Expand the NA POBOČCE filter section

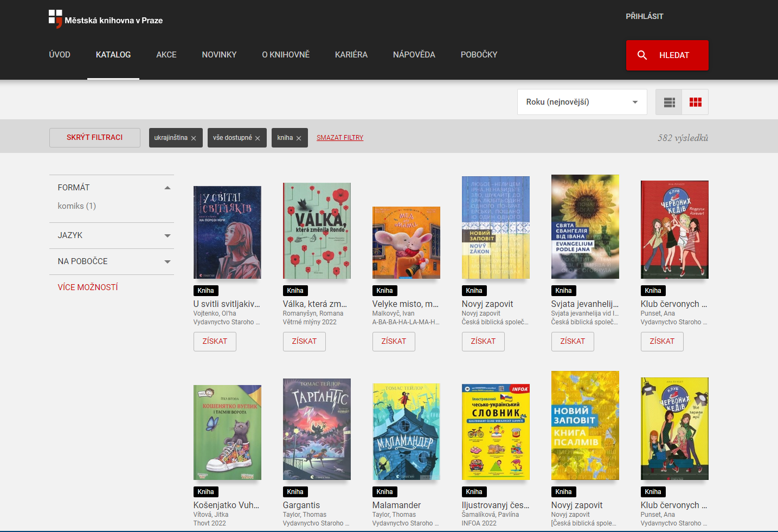[x=112, y=261]
